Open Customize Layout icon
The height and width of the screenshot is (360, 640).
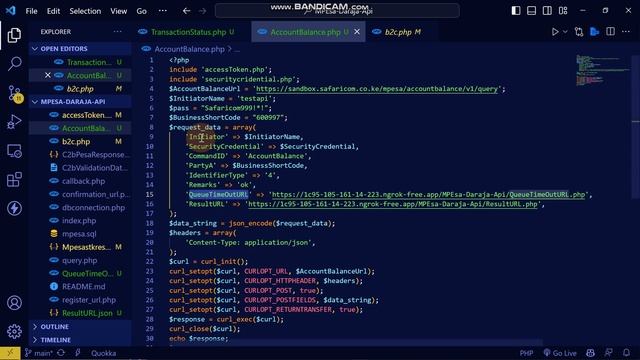pyautogui.click(x=563, y=11)
